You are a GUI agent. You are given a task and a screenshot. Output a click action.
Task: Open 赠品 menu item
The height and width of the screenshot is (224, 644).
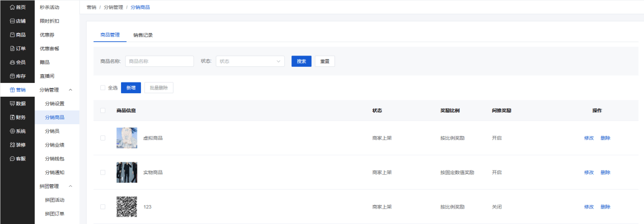point(45,62)
